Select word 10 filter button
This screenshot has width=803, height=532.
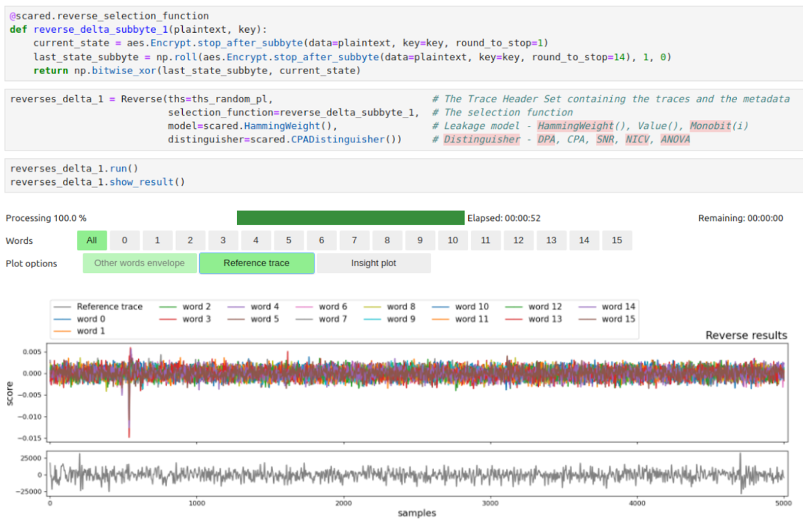(x=453, y=240)
